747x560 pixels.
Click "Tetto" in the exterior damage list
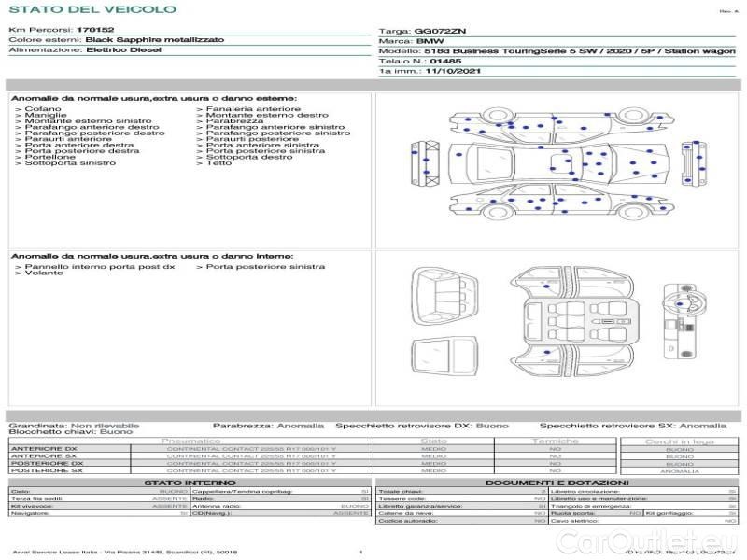click(218, 162)
